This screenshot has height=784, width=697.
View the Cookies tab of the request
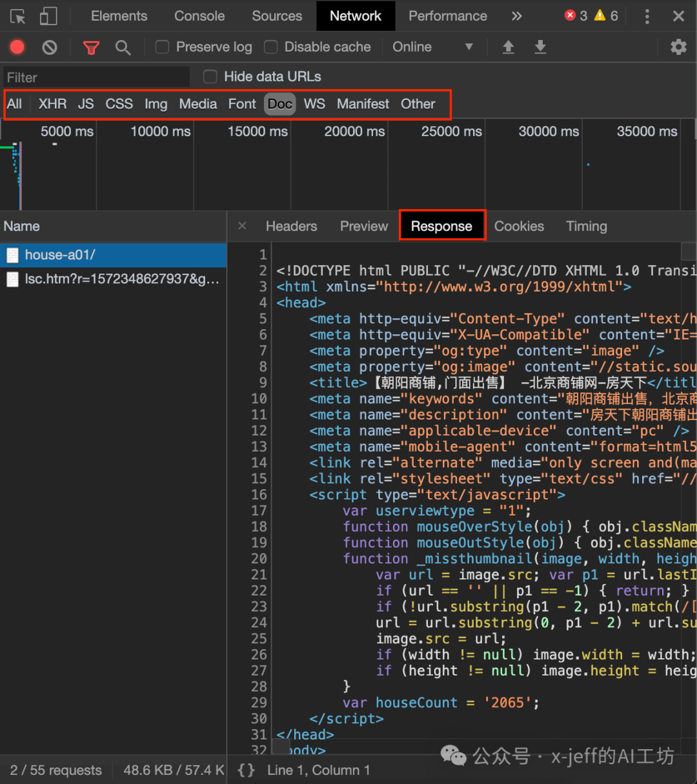tap(519, 226)
